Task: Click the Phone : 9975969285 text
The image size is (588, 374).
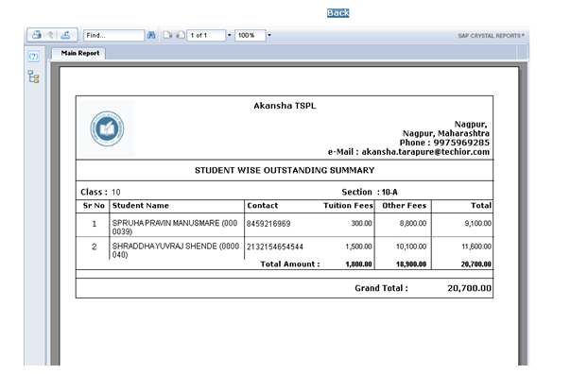Action: tap(444, 143)
